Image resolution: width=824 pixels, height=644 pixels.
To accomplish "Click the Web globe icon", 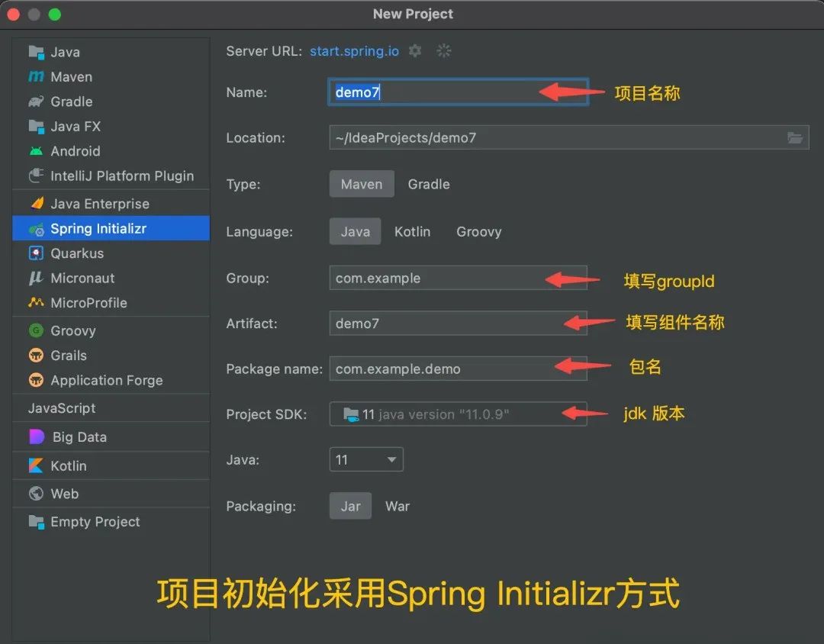I will tap(37, 494).
